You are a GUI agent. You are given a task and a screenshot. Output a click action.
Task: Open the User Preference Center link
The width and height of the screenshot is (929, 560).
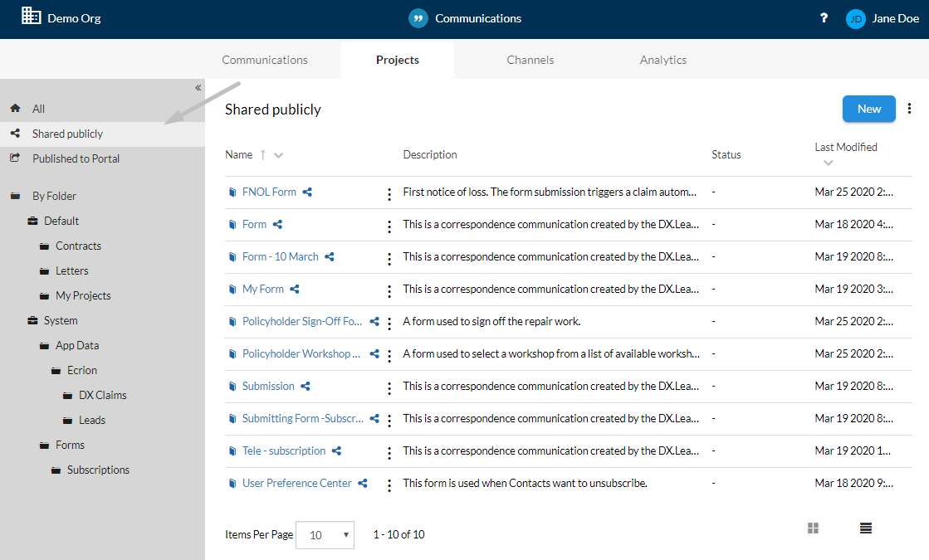pyautogui.click(x=297, y=483)
